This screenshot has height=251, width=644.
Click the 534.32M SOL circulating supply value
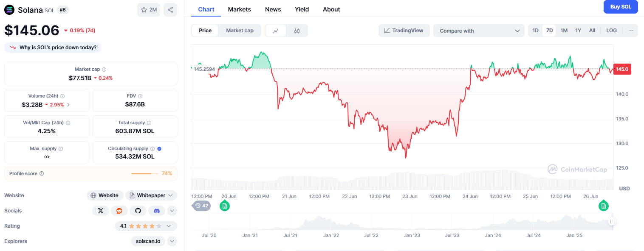click(135, 156)
